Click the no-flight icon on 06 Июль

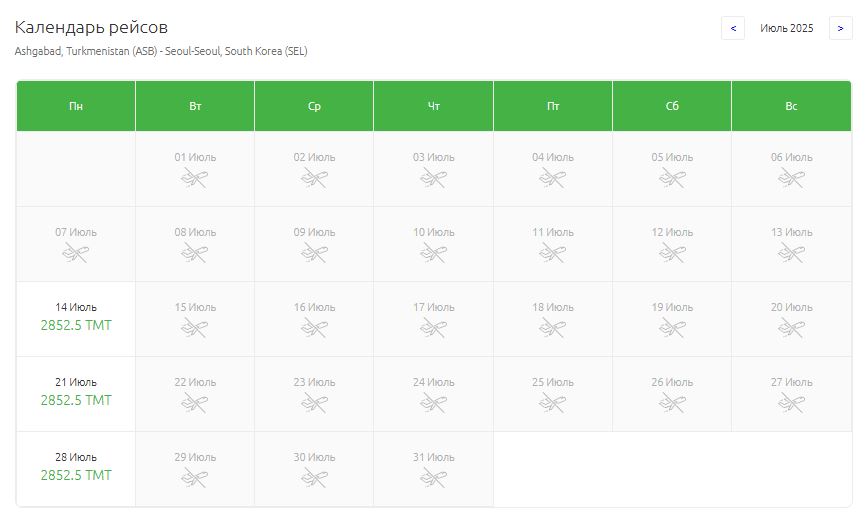tap(791, 179)
